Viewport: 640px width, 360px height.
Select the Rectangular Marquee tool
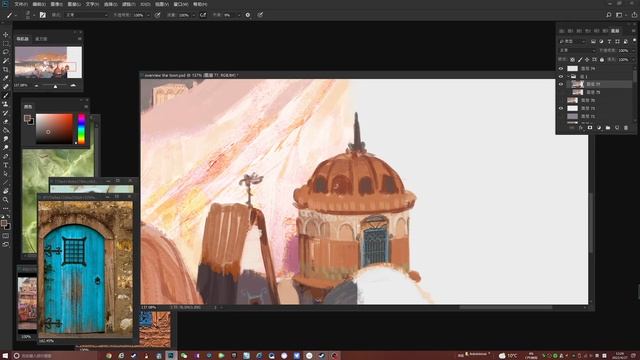tap(6, 43)
